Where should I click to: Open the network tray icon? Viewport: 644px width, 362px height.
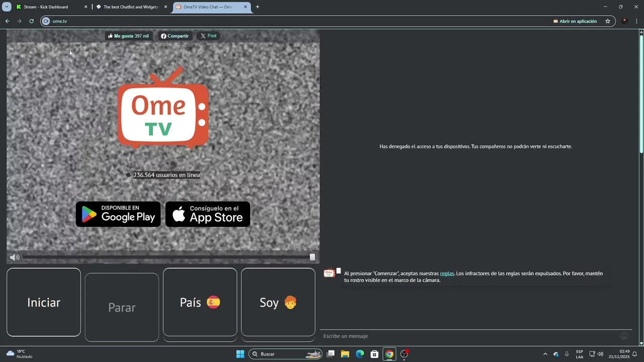[592, 354]
